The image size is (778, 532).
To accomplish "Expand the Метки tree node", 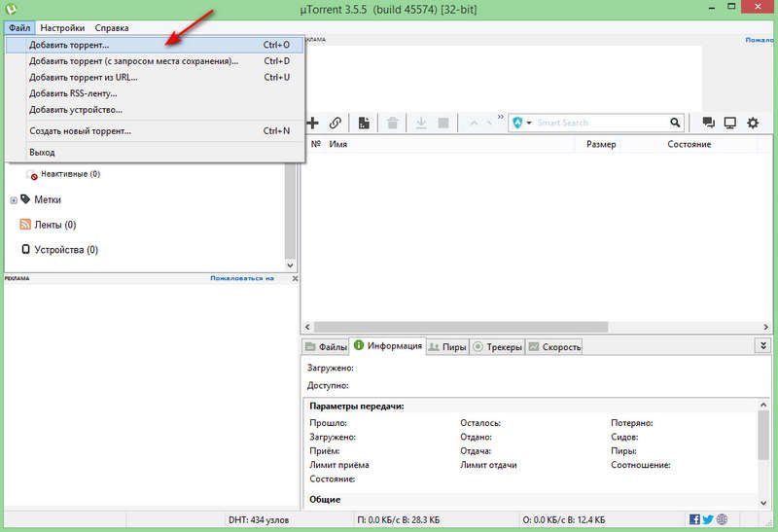I will [14, 199].
